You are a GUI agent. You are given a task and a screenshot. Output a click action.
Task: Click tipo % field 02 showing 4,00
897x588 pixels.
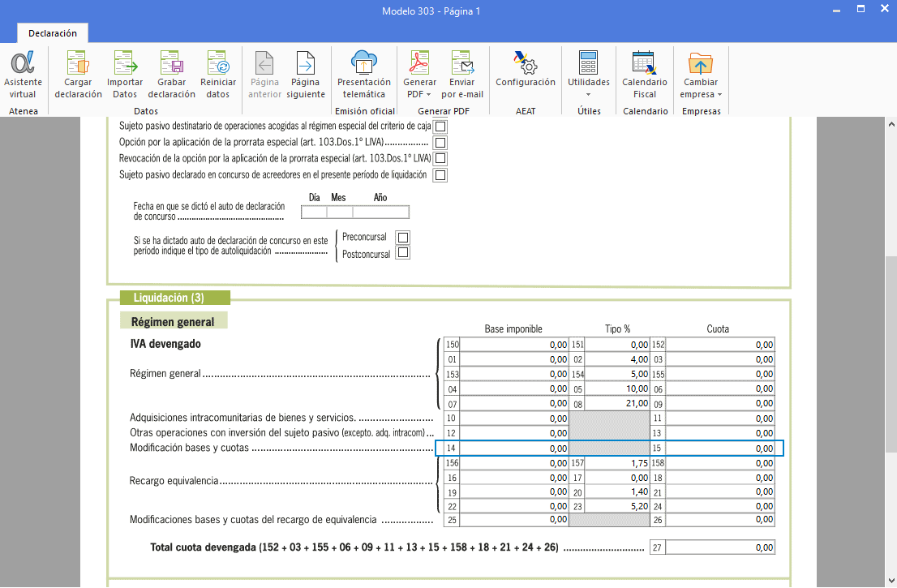click(617, 359)
